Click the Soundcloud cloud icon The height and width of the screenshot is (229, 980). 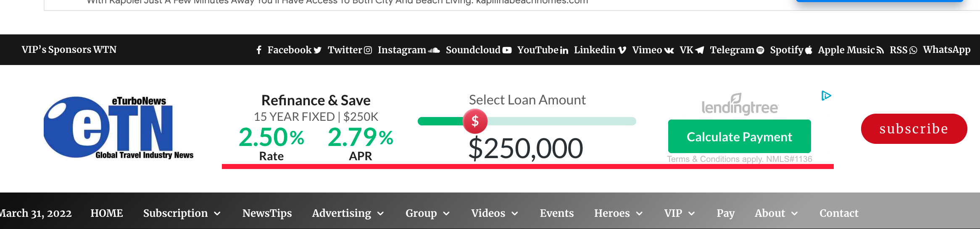click(434, 50)
